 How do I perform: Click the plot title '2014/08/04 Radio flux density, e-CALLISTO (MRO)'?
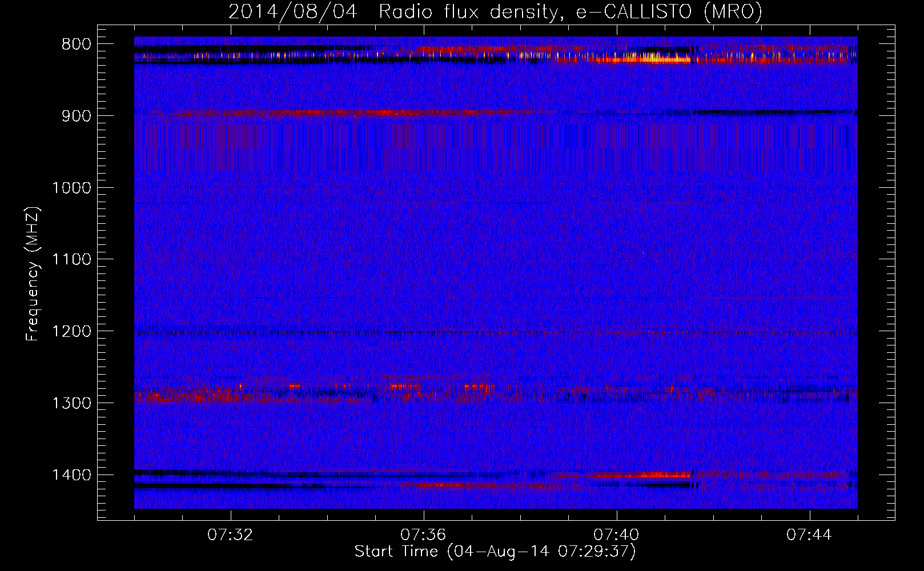495,11
